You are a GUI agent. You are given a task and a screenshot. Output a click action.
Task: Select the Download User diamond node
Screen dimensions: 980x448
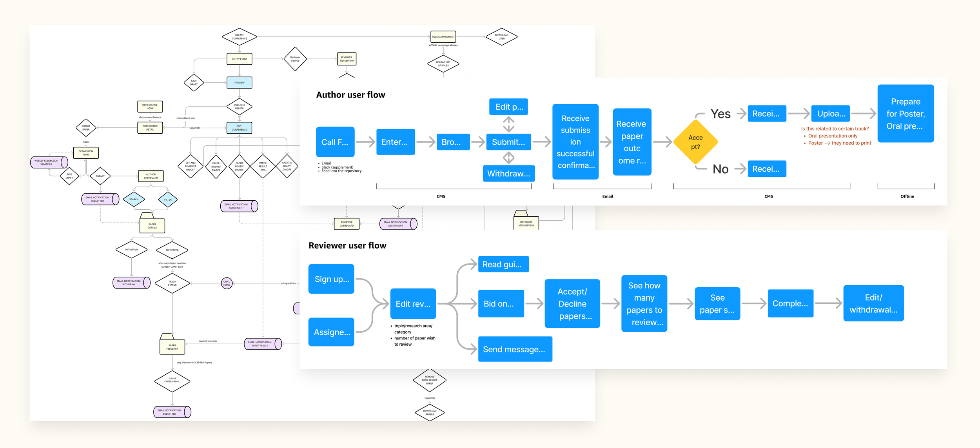(501, 37)
